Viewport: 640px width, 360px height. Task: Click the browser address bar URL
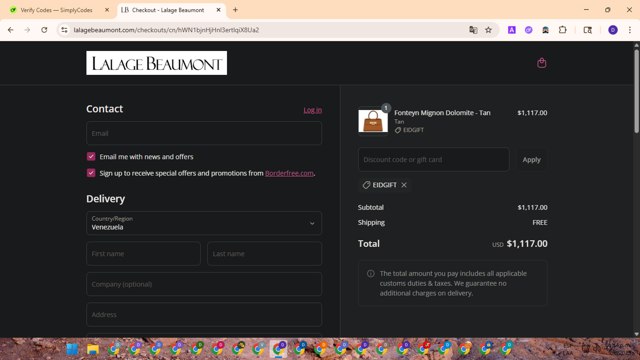(x=166, y=30)
